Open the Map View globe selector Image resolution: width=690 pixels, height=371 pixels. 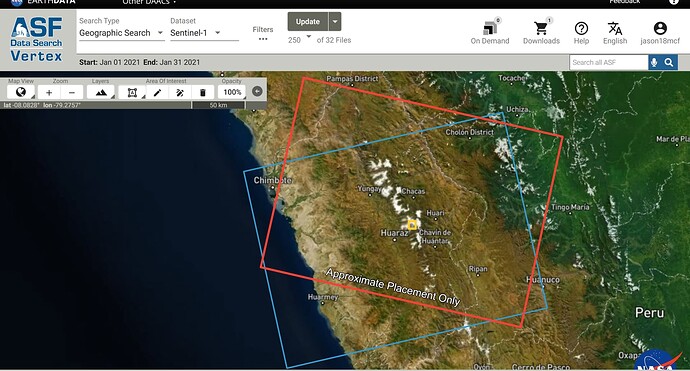[x=21, y=92]
